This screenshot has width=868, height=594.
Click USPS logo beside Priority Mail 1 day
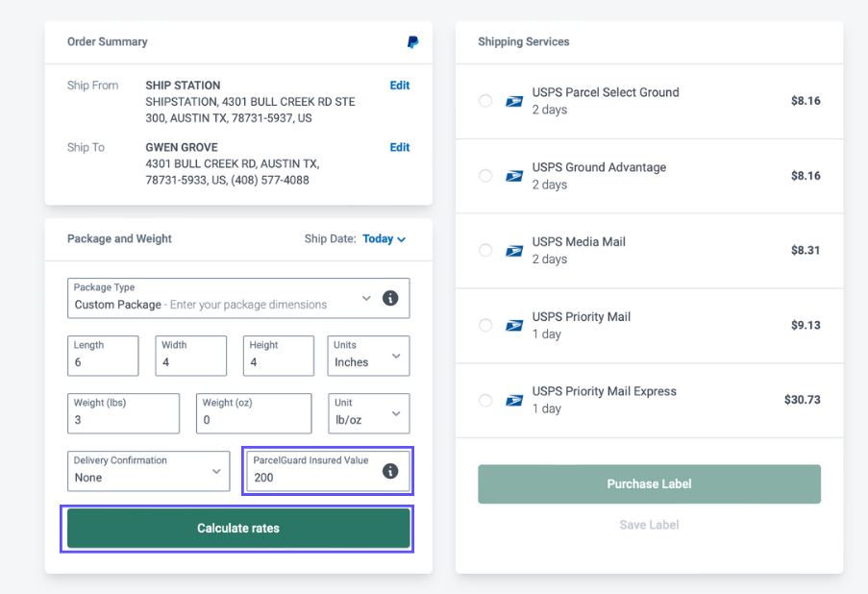pos(514,326)
